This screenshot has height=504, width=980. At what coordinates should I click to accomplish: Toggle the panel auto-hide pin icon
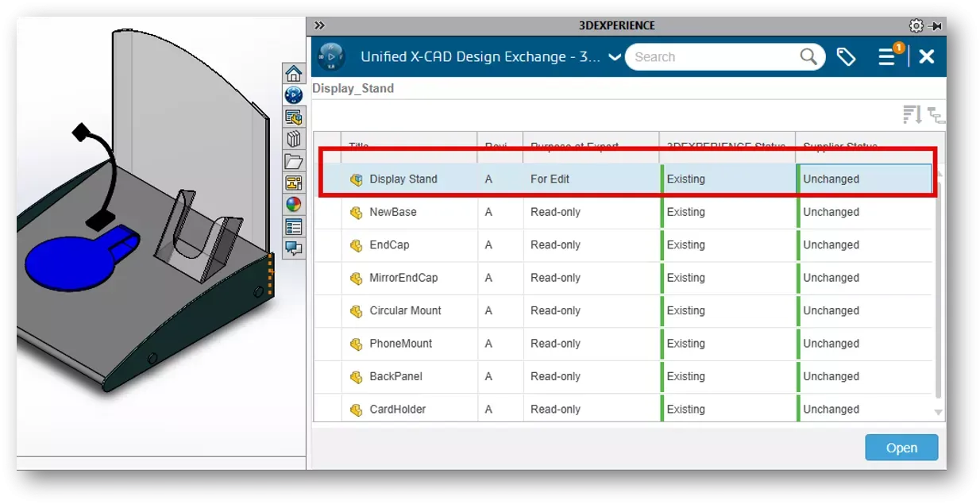click(x=936, y=25)
